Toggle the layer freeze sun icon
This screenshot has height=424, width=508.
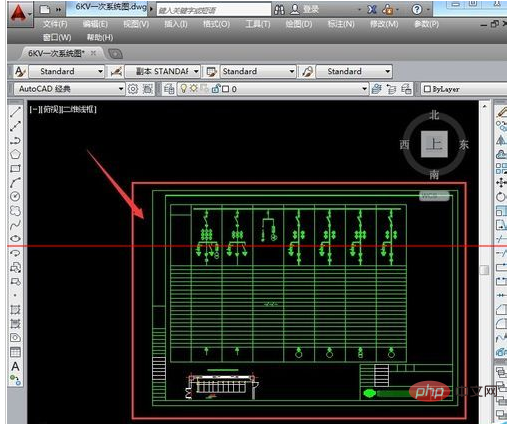click(x=193, y=89)
